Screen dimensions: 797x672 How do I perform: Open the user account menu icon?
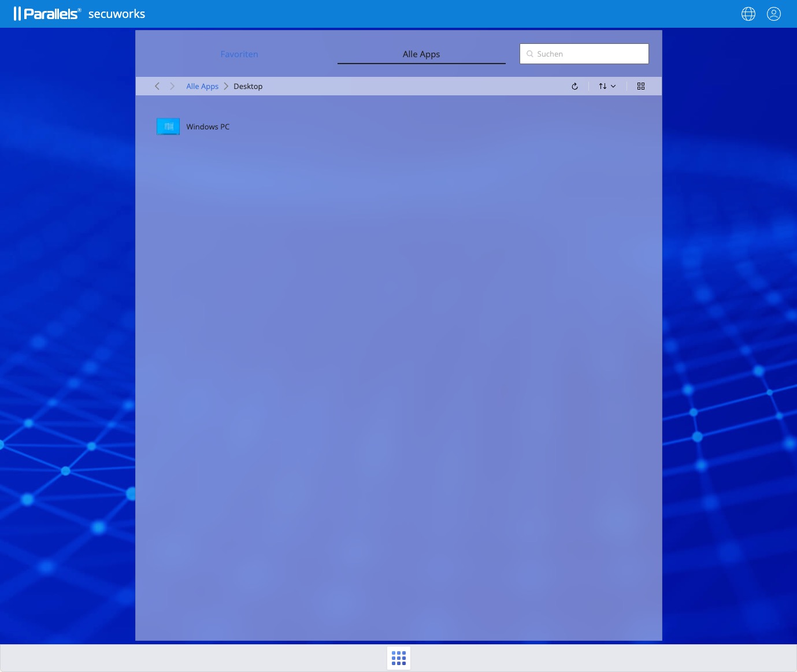click(773, 14)
